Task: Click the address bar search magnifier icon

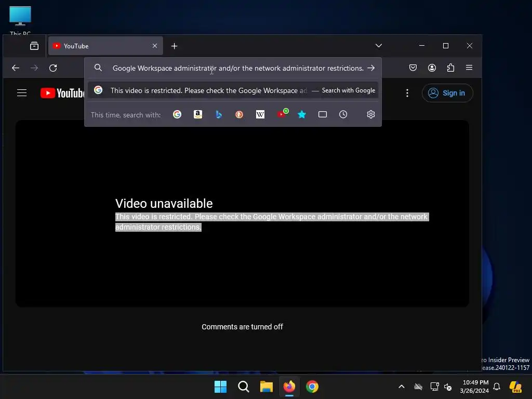Action: [98, 68]
